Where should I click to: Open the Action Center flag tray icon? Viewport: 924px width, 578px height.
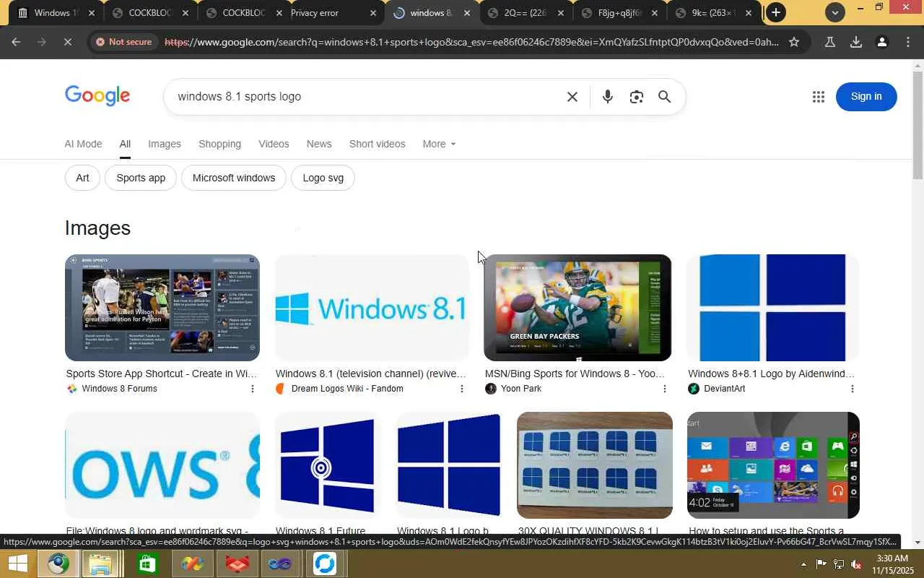click(x=821, y=564)
